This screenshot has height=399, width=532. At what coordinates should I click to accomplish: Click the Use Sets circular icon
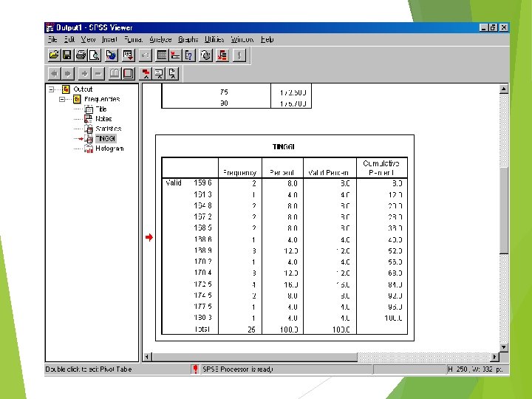[x=205, y=55]
